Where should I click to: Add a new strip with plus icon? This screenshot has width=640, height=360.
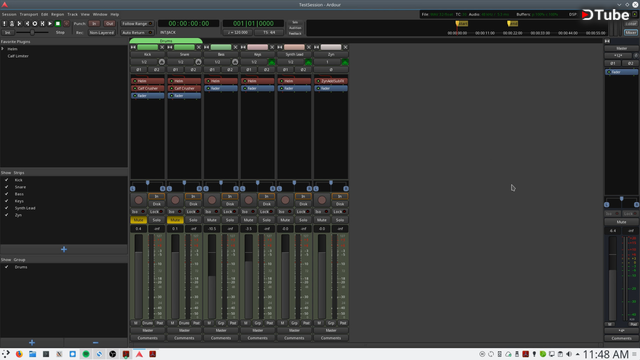[64, 249]
